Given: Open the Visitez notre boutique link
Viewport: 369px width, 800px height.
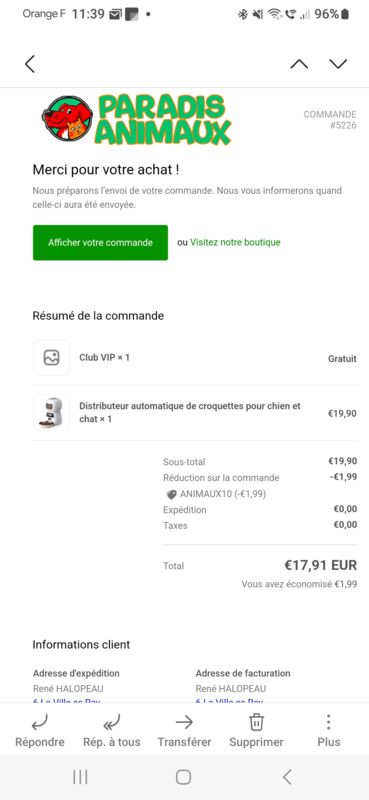Looking at the screenshot, I should point(235,242).
